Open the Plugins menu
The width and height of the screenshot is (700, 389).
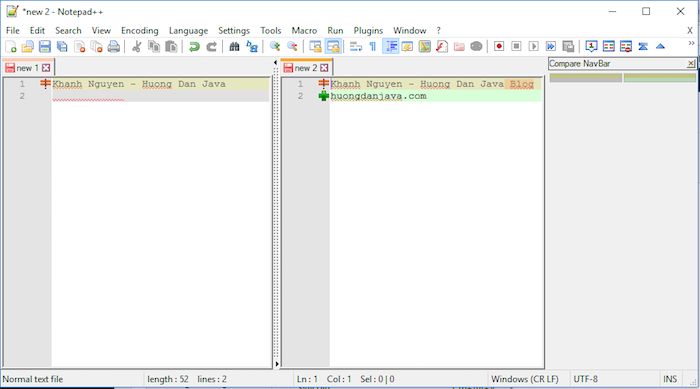click(x=368, y=30)
